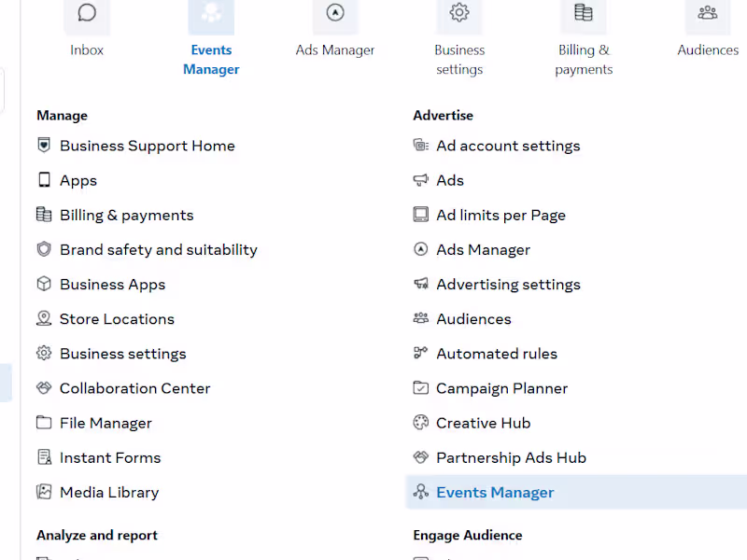The image size is (747, 560).
Task: Open Store Locations under Manage
Action: pyautogui.click(x=117, y=318)
